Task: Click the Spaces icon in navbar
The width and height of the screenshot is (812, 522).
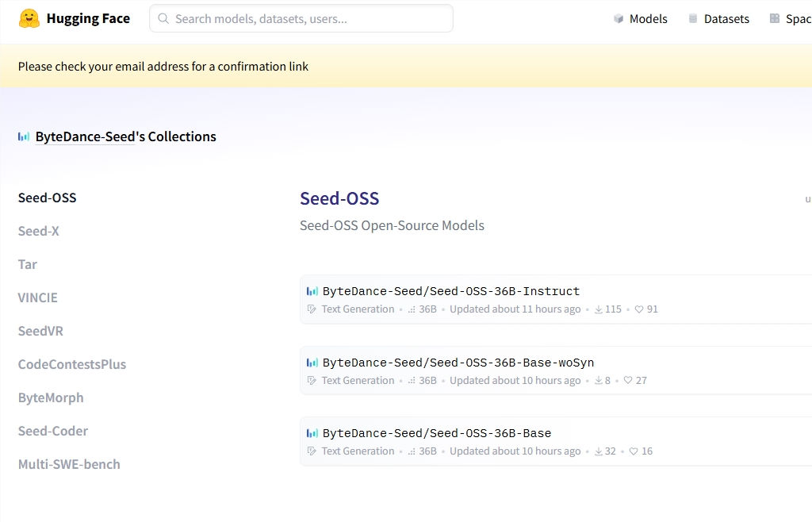Action: tap(775, 19)
